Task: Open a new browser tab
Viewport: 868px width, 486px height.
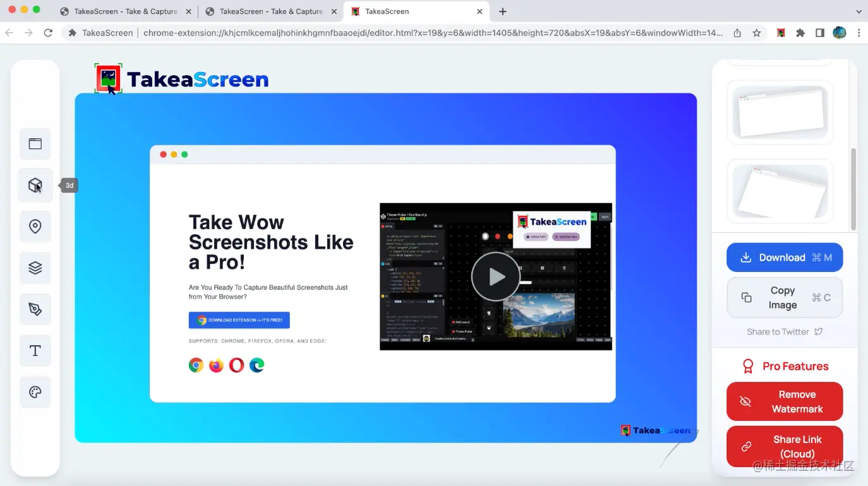Action: click(x=503, y=11)
